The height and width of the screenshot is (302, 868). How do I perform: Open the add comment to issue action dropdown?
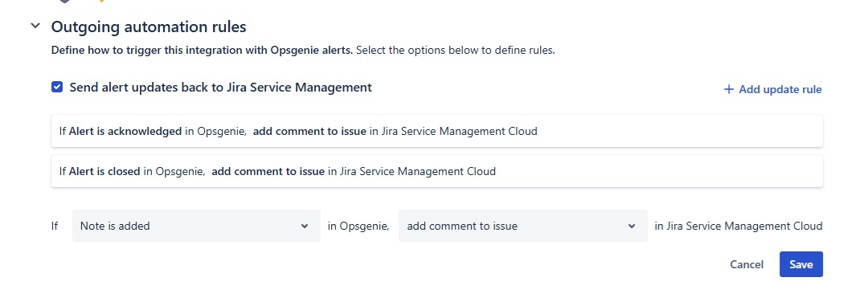tap(522, 226)
